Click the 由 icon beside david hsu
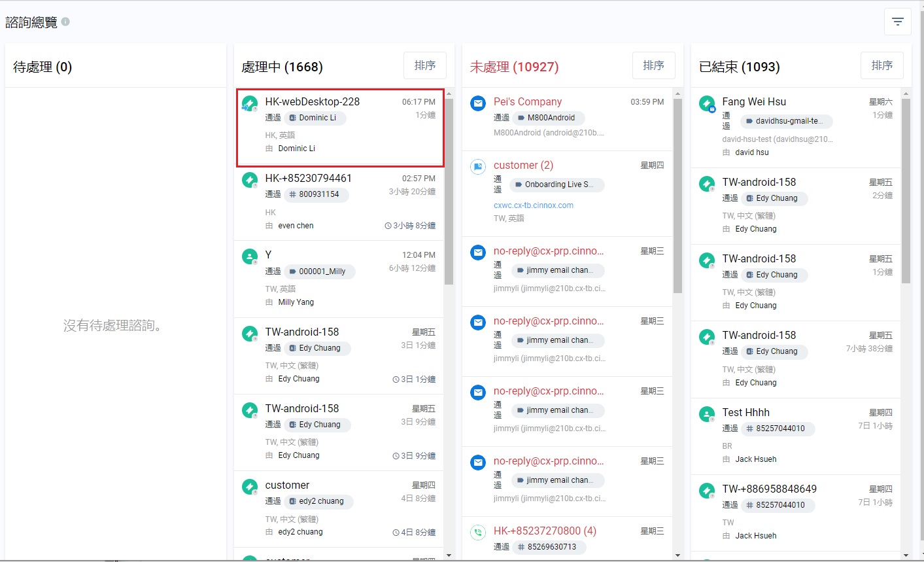924x562 pixels. 727,152
